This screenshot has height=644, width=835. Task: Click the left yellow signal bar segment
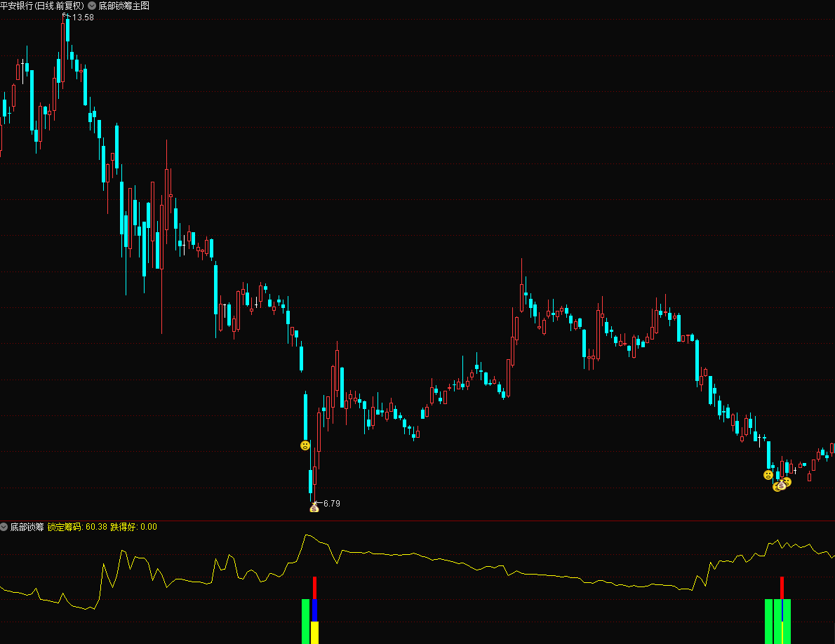(x=315, y=633)
